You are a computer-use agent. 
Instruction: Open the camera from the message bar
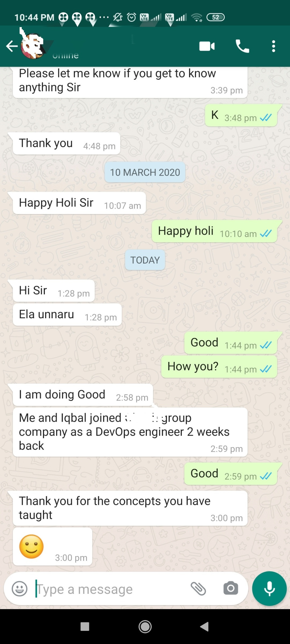coord(231,589)
